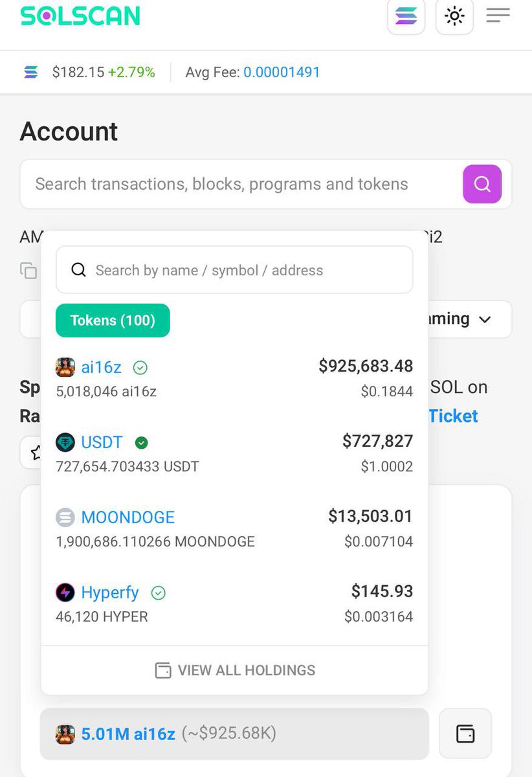The height and width of the screenshot is (777, 532).
Task: Open the ai16z token link
Action: point(102,368)
